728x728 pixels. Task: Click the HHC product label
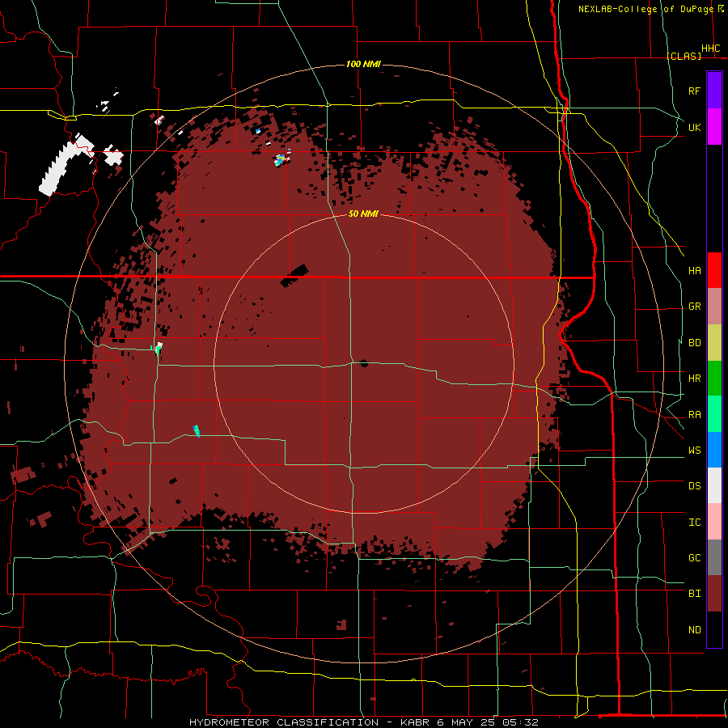pos(710,49)
